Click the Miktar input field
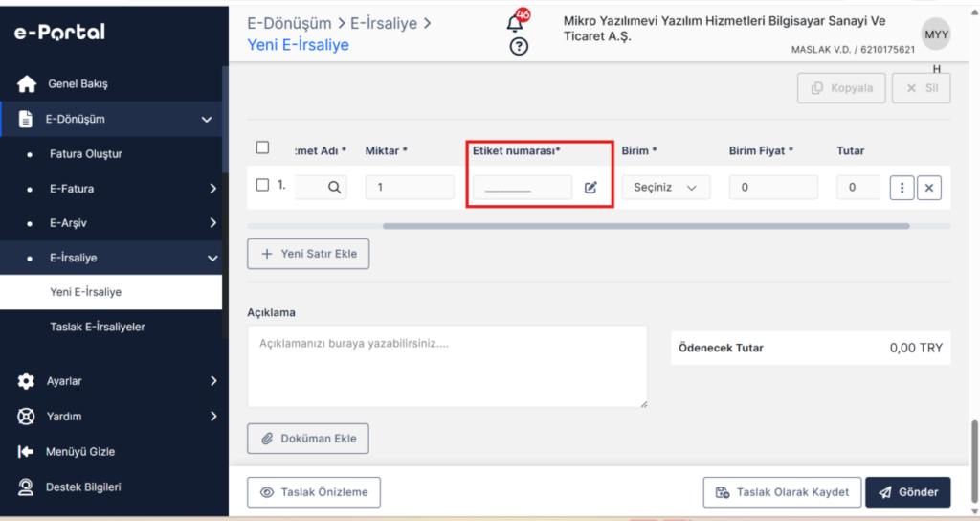This screenshot has height=521, width=980. point(410,188)
